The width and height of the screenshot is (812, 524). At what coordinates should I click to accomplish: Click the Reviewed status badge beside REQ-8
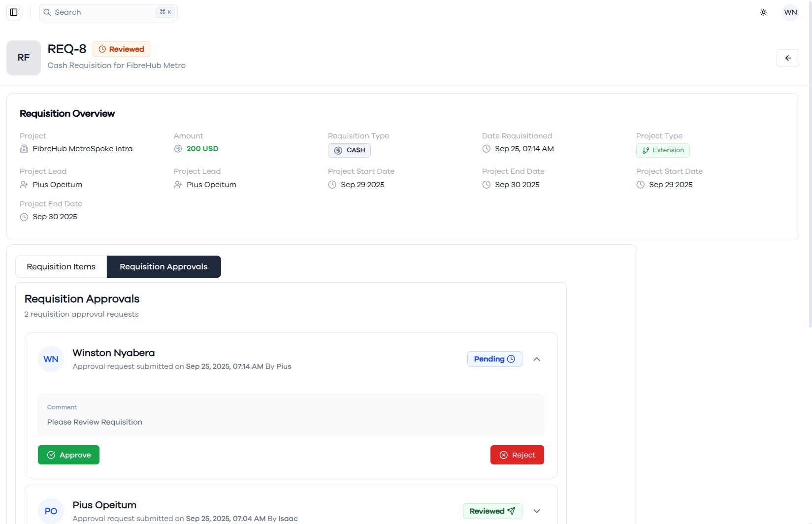121,49
